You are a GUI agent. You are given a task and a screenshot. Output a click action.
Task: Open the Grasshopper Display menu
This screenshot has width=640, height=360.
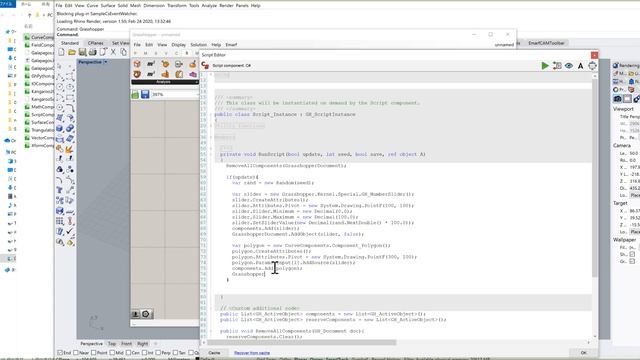[x=178, y=44]
